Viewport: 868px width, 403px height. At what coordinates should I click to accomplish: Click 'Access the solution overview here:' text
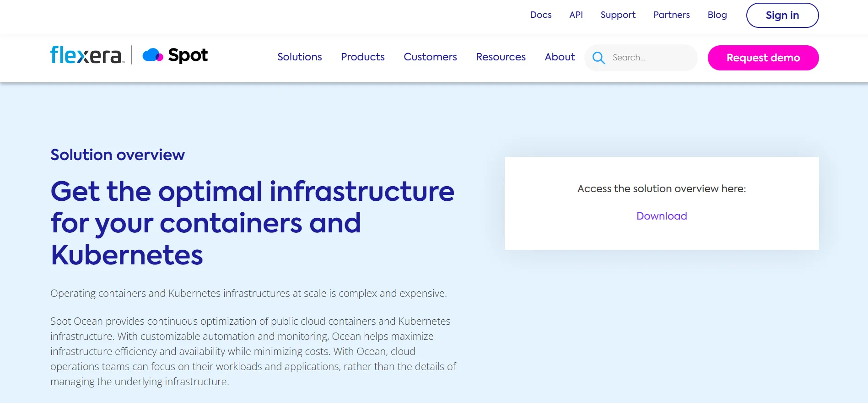pos(662,188)
